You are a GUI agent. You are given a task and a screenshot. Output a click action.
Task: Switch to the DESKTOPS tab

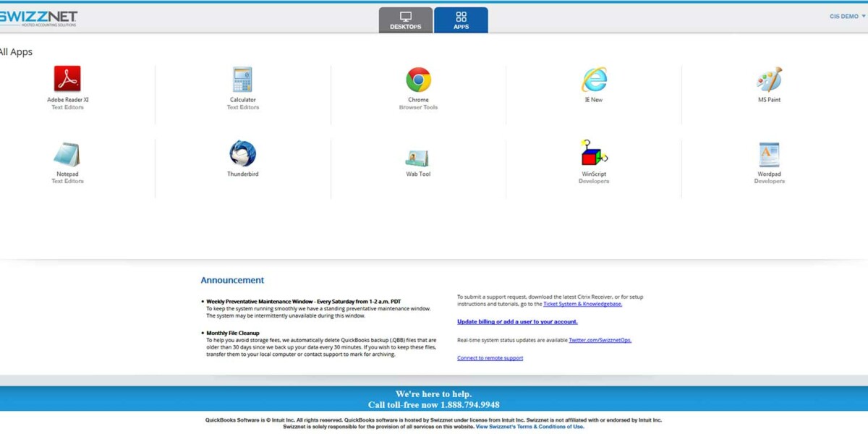(x=405, y=20)
